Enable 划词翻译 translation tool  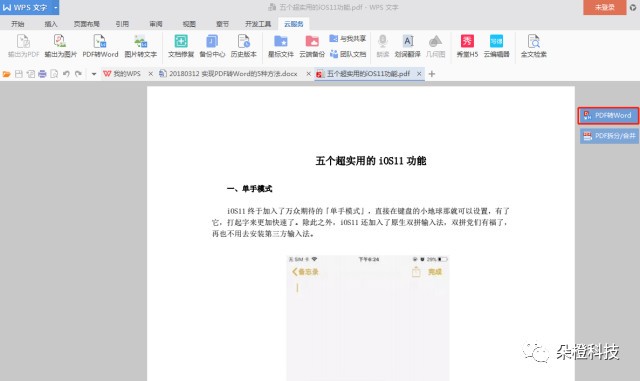click(407, 46)
